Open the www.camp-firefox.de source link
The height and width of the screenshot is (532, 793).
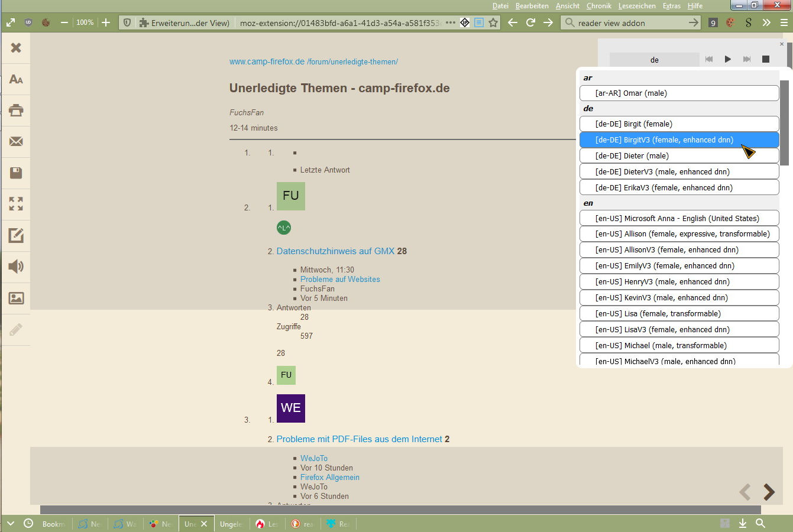(267, 61)
